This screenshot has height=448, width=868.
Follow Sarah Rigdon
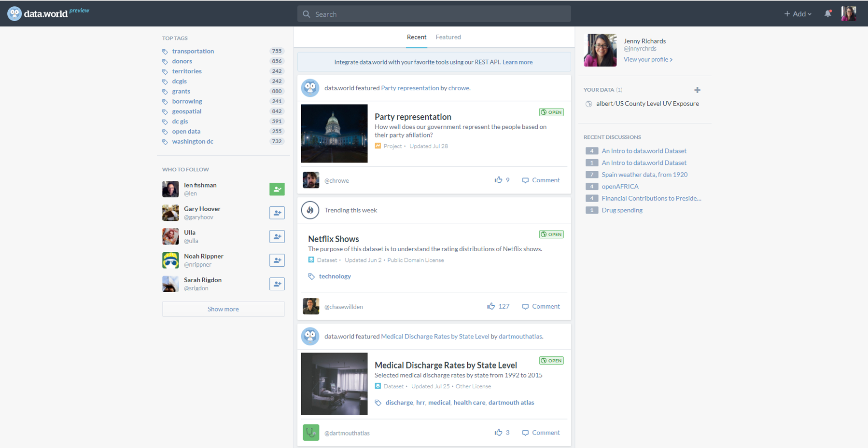point(277,284)
